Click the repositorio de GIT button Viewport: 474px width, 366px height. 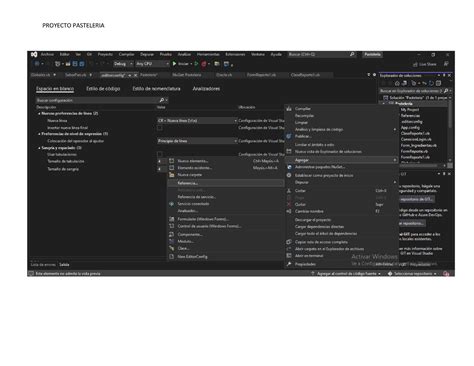pos(417,199)
